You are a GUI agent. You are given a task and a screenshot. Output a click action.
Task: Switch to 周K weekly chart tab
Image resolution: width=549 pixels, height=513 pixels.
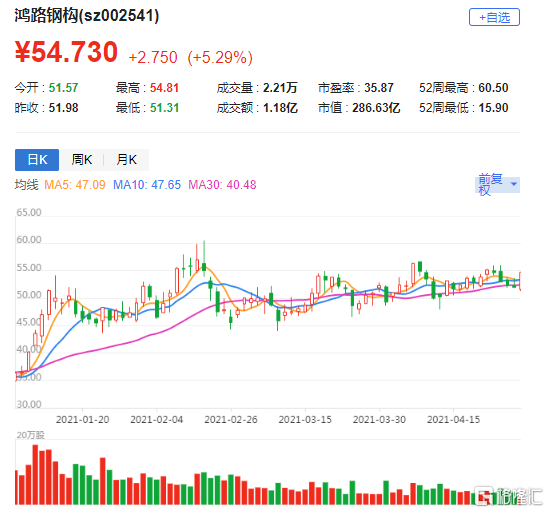click(82, 160)
